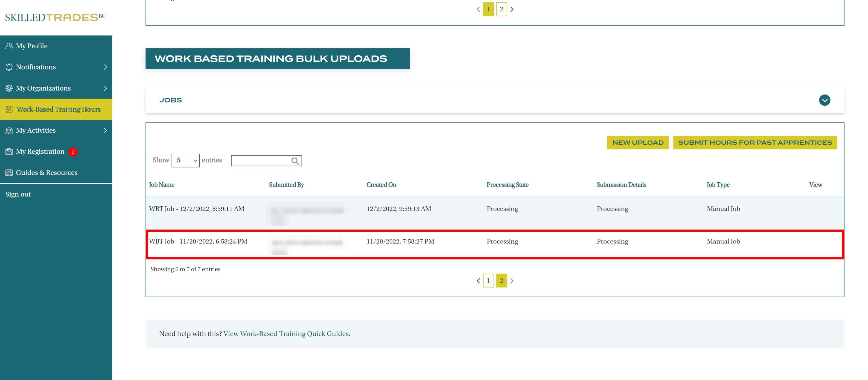Open My Activities menu item
The image size is (868, 380).
click(36, 131)
